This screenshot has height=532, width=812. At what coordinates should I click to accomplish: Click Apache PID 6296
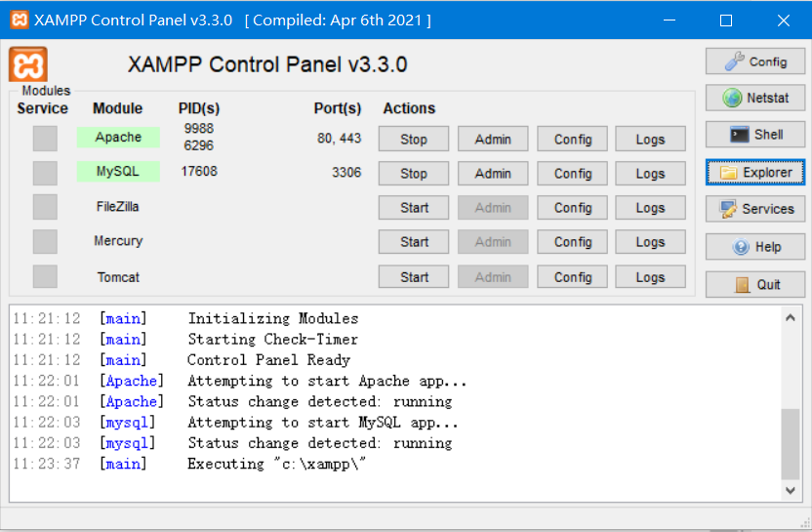(x=199, y=145)
